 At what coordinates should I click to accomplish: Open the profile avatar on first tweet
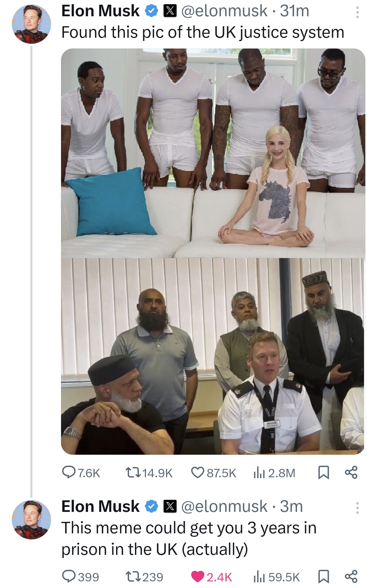pyautogui.click(x=31, y=24)
